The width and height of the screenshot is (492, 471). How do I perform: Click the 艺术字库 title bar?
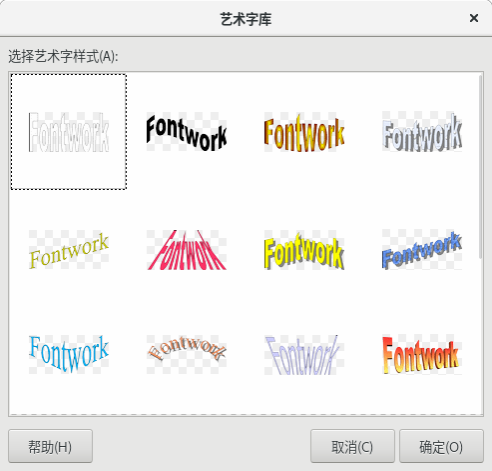pos(246,19)
